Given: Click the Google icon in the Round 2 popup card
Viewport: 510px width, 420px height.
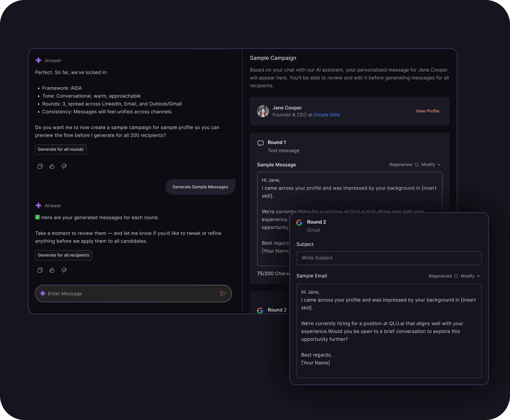Looking at the screenshot, I should (300, 223).
